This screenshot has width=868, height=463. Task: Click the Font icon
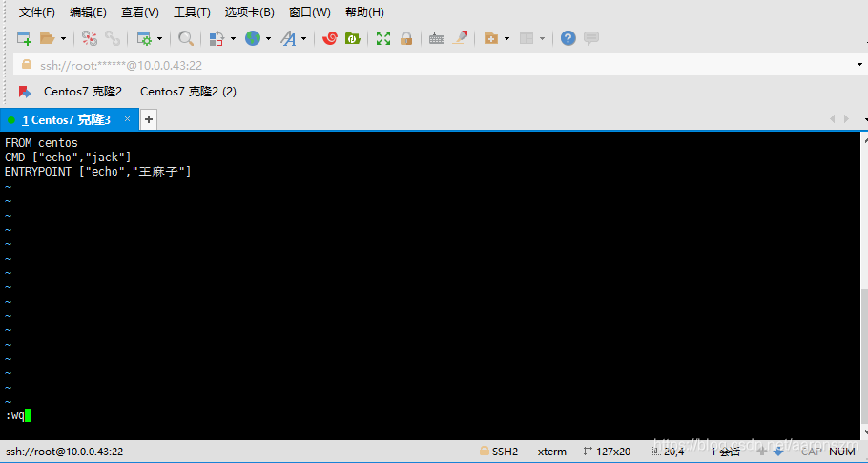tap(288, 38)
